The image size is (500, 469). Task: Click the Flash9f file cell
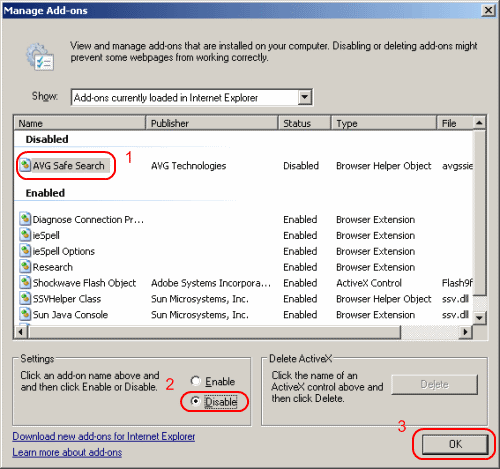457,283
